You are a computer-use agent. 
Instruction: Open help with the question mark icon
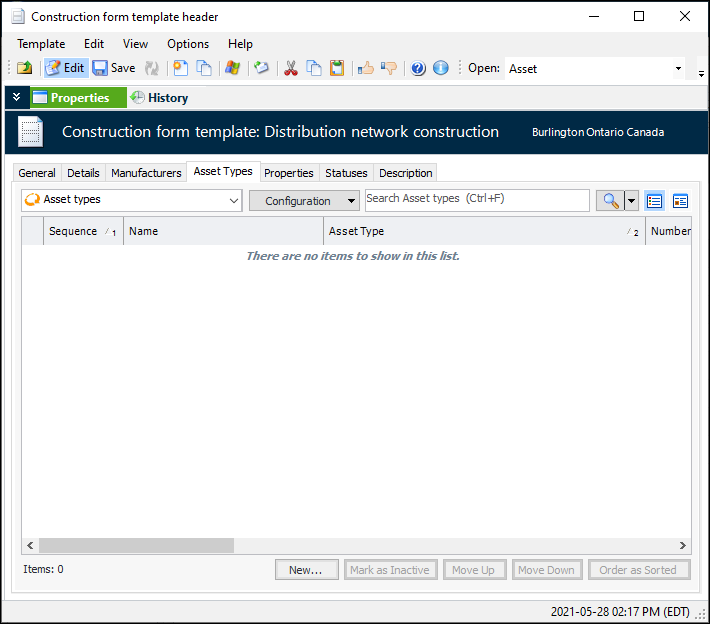418,68
